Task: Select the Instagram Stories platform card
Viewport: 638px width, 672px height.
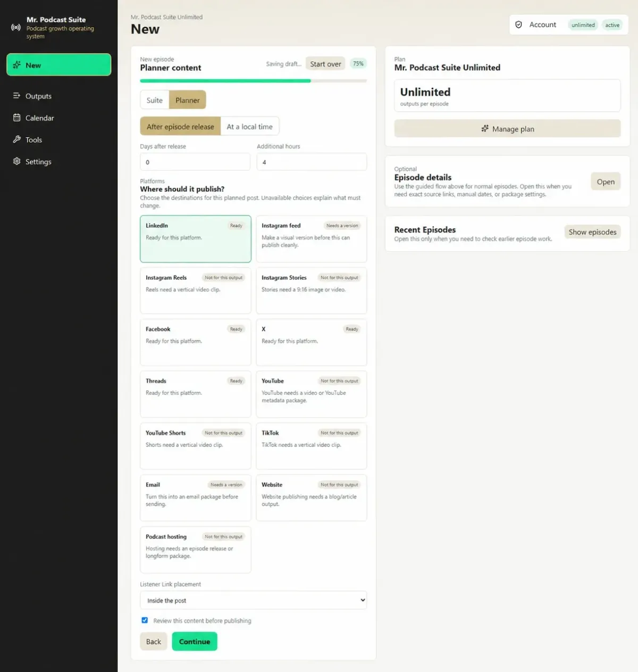Action: (311, 291)
